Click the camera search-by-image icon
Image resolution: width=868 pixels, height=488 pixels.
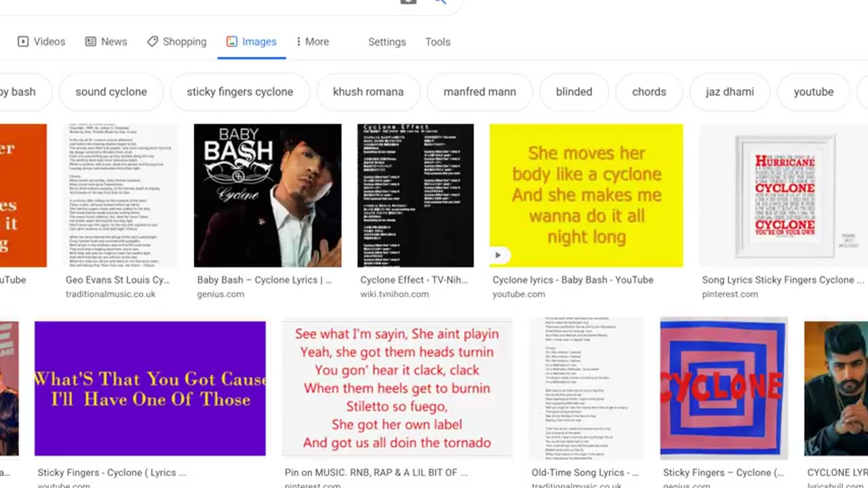tap(408, 2)
